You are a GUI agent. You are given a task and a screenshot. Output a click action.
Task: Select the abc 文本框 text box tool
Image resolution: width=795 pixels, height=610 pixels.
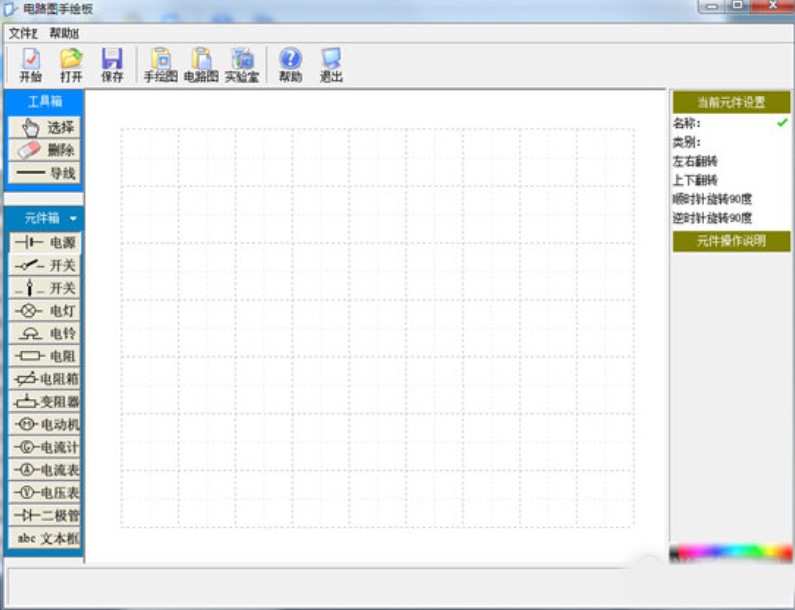tap(45, 538)
